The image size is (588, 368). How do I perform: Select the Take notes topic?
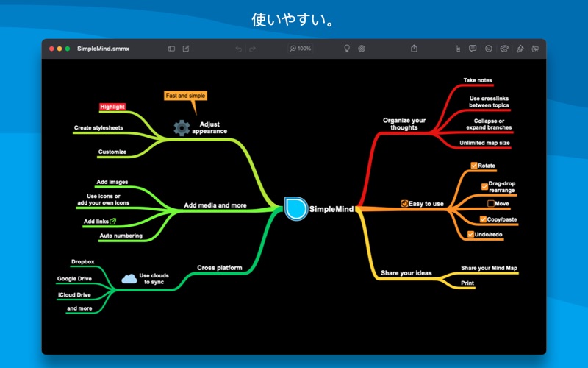[478, 80]
